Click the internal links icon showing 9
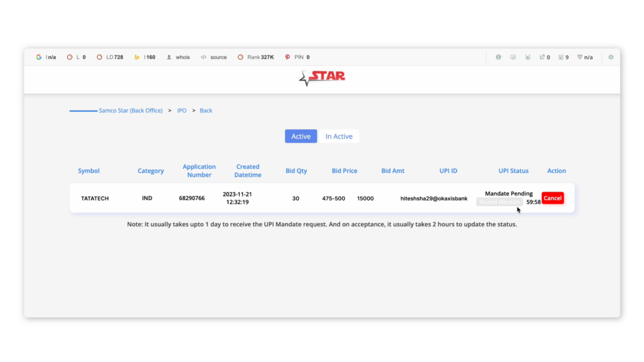This screenshot has width=644, height=362. click(561, 57)
